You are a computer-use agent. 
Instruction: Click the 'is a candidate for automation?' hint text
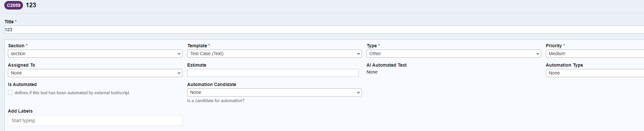pyautogui.click(x=216, y=101)
